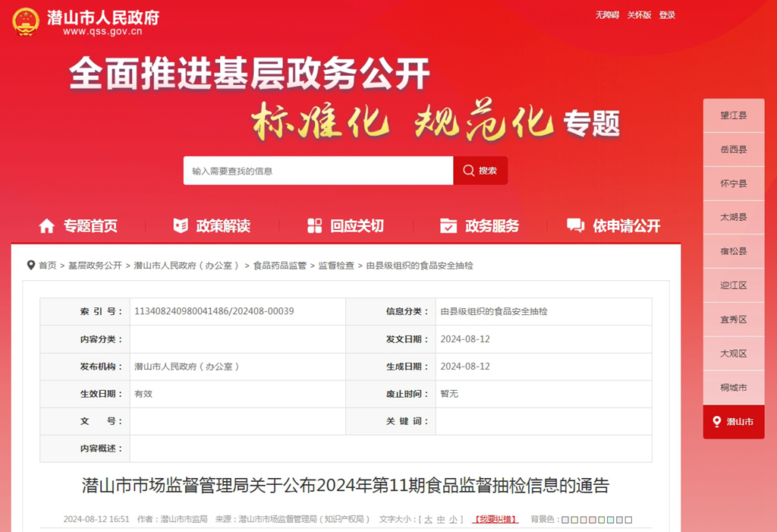Screen dimensions: 777x532
Task: Open 基层政务公开 breadcrumb link
Action: [95, 266]
